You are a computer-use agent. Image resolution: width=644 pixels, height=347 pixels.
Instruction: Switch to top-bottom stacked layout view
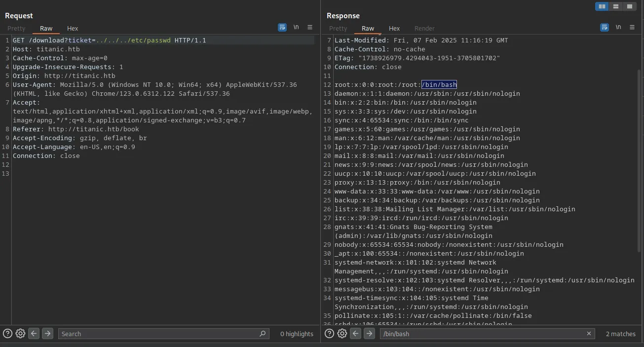click(x=615, y=6)
